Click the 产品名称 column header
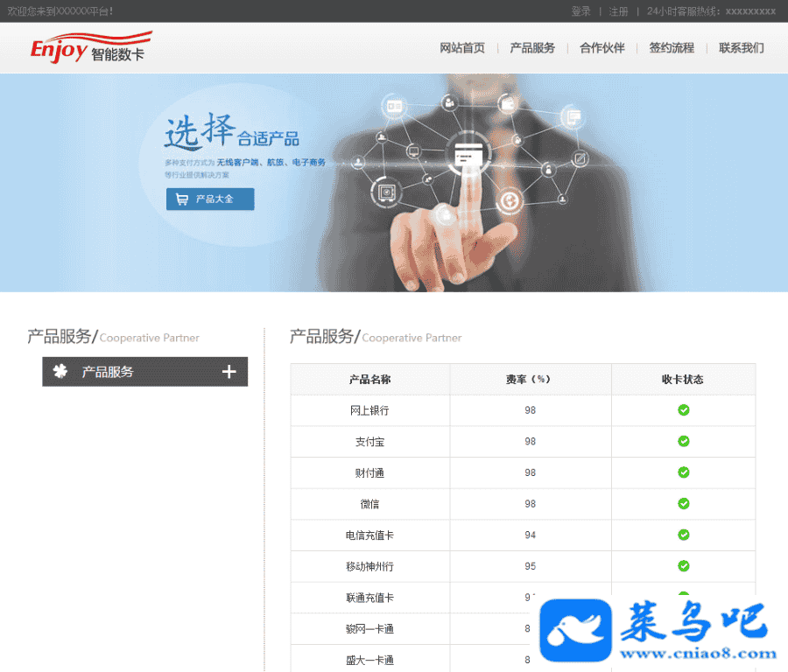788x672 pixels. click(369, 379)
